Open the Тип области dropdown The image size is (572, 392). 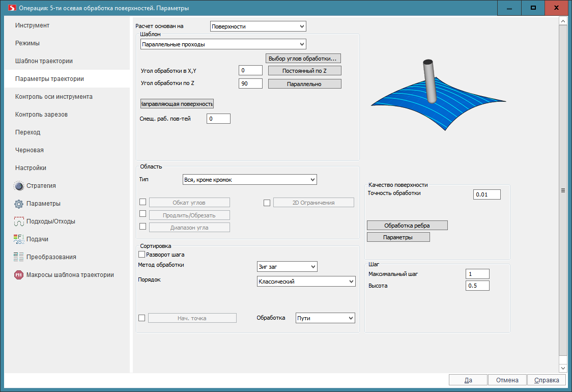tap(249, 180)
